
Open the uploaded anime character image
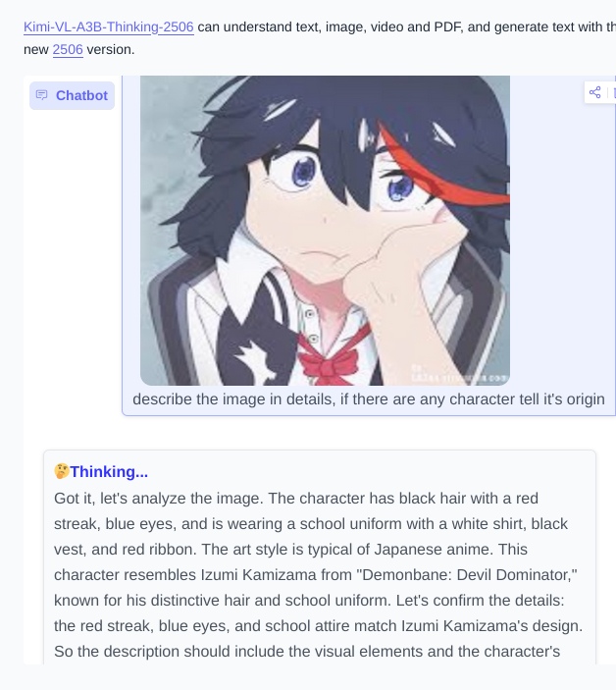click(x=325, y=231)
